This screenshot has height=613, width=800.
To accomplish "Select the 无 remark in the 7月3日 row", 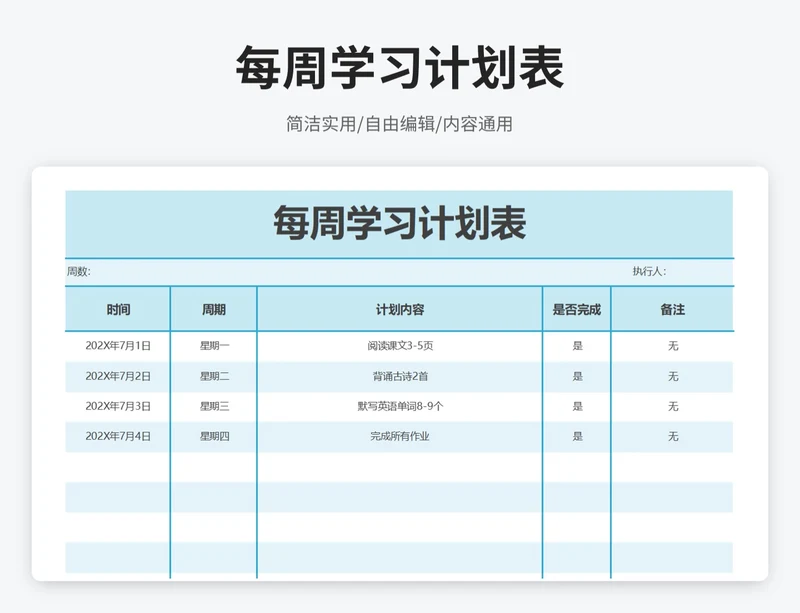I will tap(673, 406).
